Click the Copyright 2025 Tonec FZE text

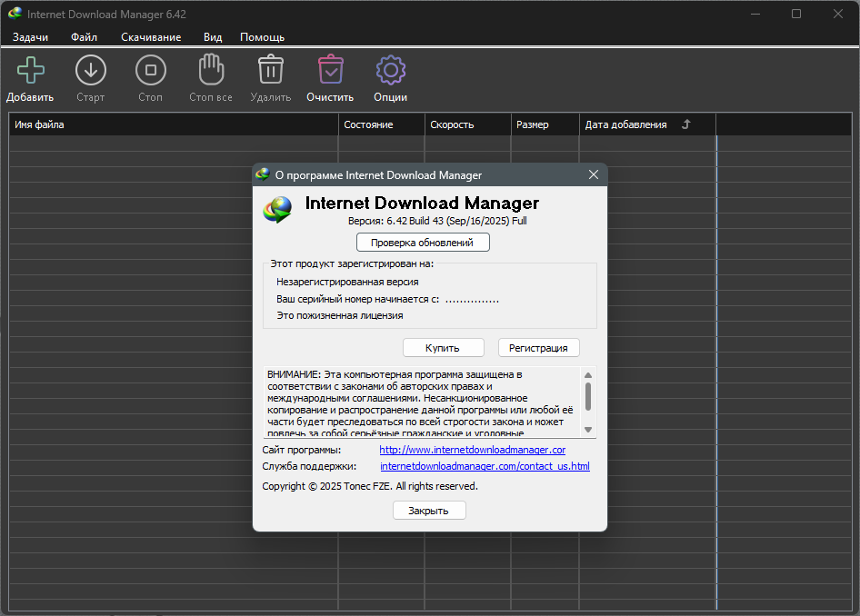pyautogui.click(x=370, y=486)
